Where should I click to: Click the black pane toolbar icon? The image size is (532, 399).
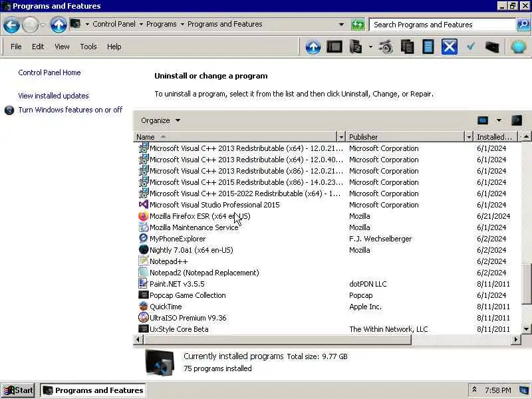[x=334, y=47]
